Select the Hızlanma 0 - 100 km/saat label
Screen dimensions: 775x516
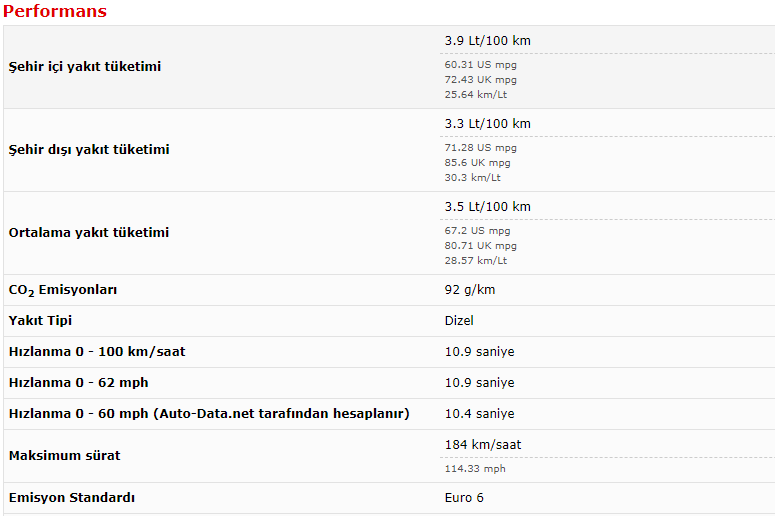(97, 352)
